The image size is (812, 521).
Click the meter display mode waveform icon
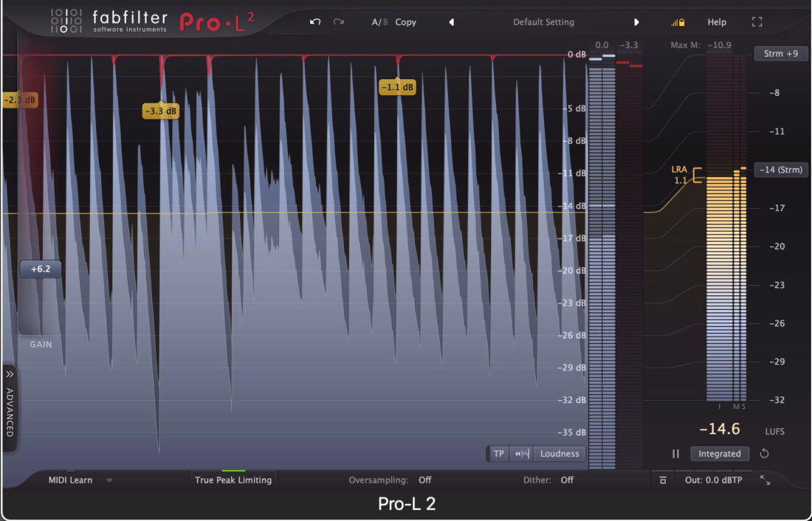tap(521, 454)
